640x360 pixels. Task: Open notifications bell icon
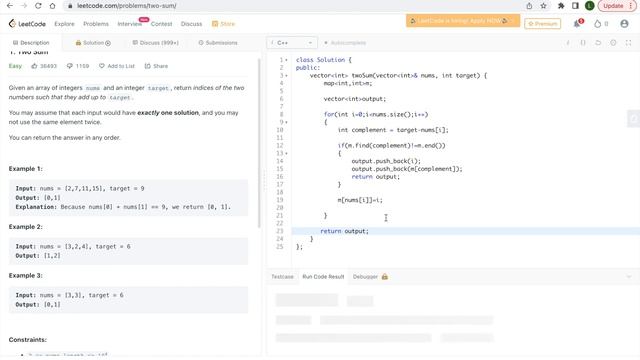click(x=577, y=24)
